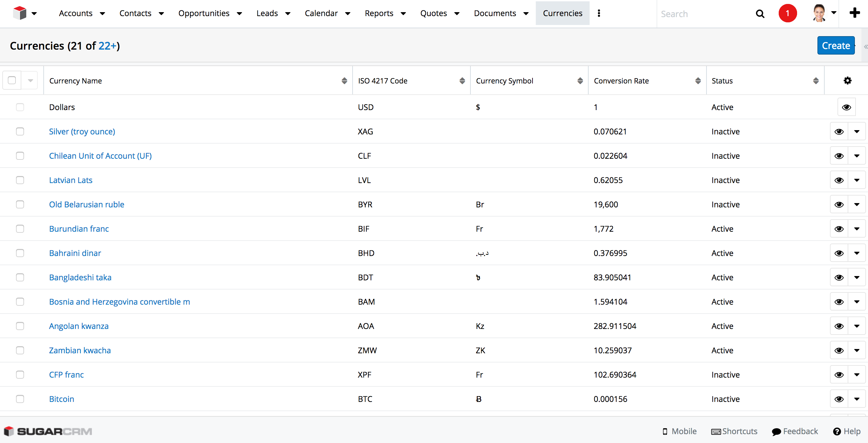Focus the global Search field
The width and height of the screenshot is (868, 443).
[704, 14]
